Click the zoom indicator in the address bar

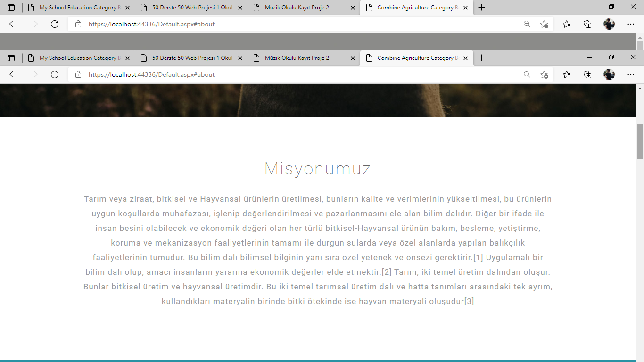(x=527, y=74)
